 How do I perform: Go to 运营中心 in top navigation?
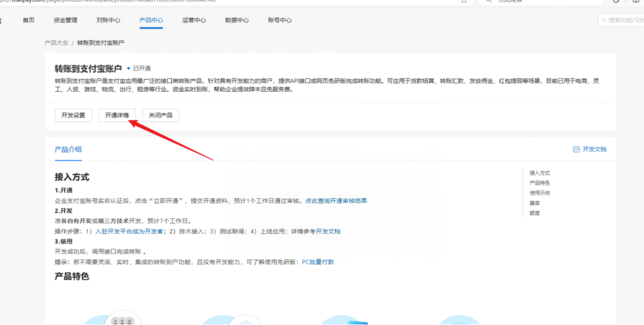click(194, 20)
